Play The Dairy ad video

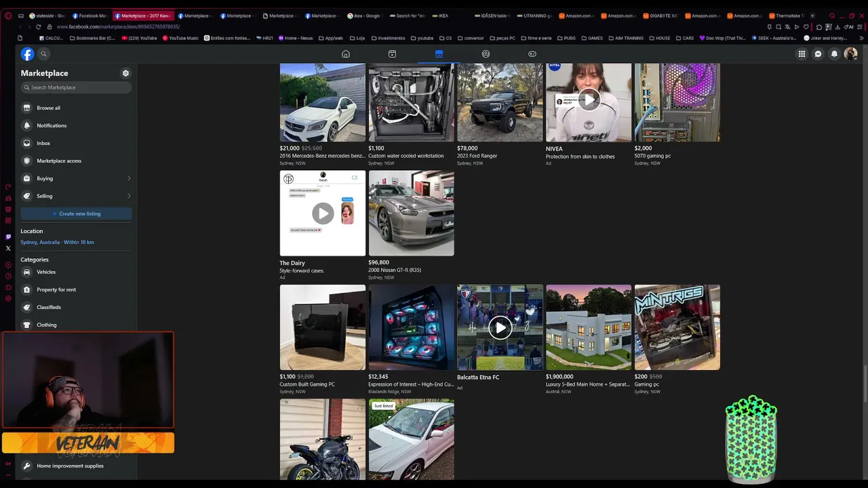(323, 213)
